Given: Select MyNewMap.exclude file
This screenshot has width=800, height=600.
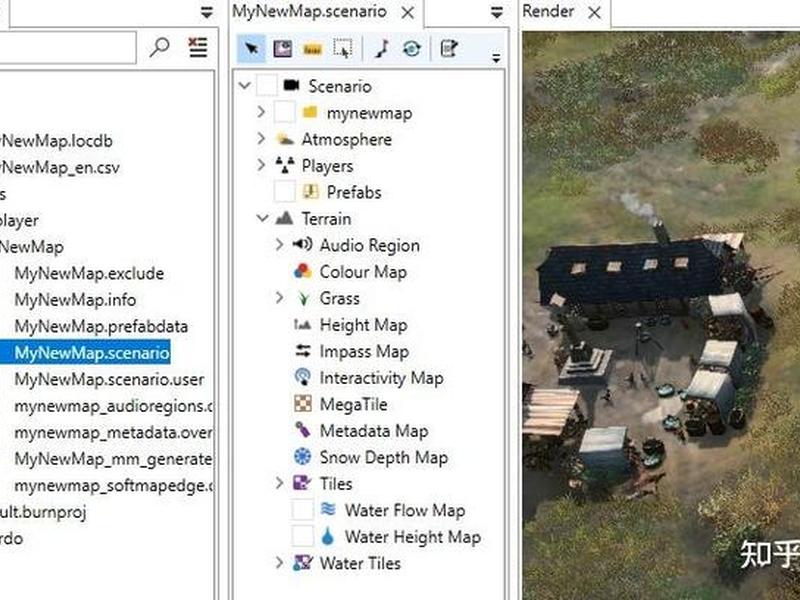Looking at the screenshot, I should 89,273.
